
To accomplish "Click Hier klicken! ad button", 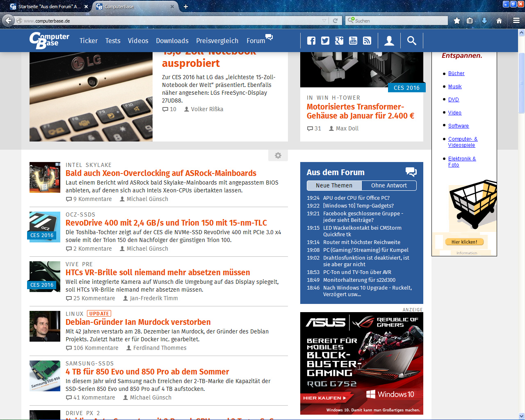I will [x=464, y=242].
